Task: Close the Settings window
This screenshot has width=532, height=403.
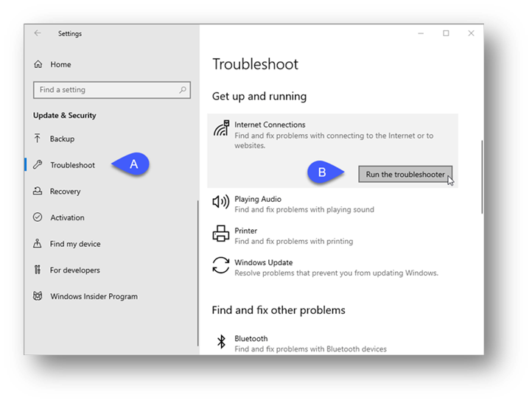Action: pos(471,33)
